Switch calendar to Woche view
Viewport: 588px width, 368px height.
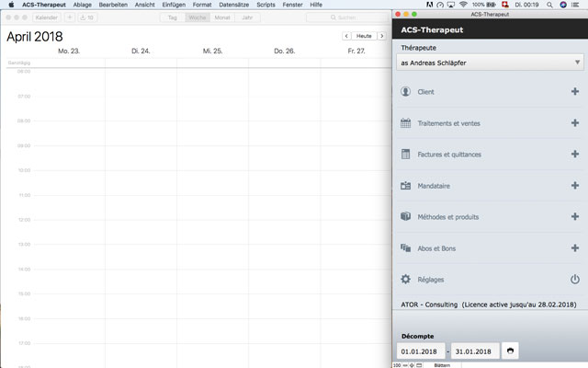click(x=198, y=17)
